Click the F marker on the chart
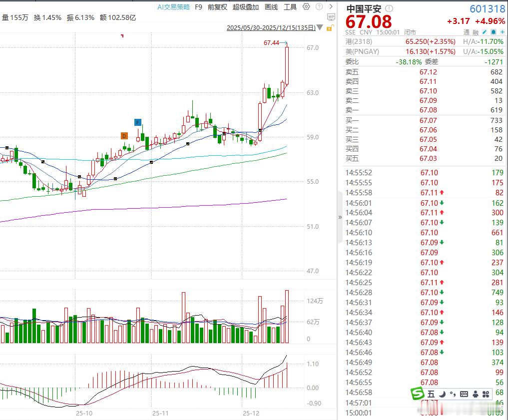This screenshot has width=508, height=420. point(138,122)
